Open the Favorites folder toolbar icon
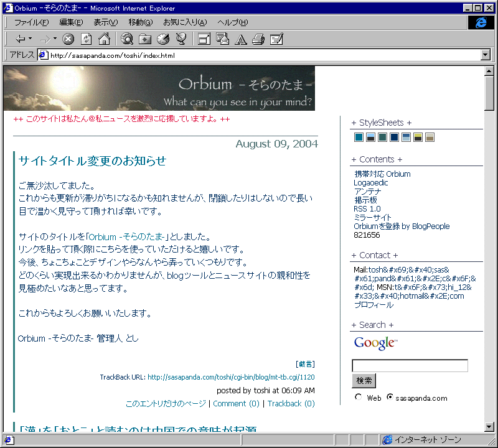This screenshot has height=448, width=498. tap(145, 39)
